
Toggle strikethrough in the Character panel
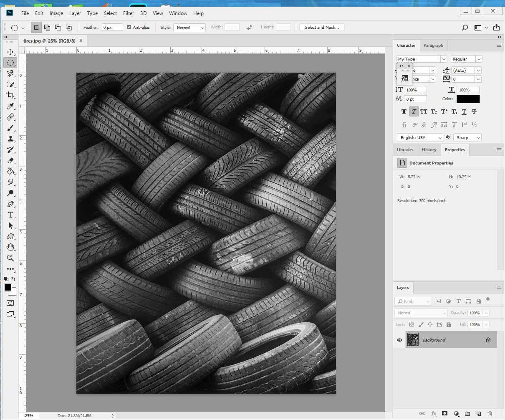coord(474,111)
